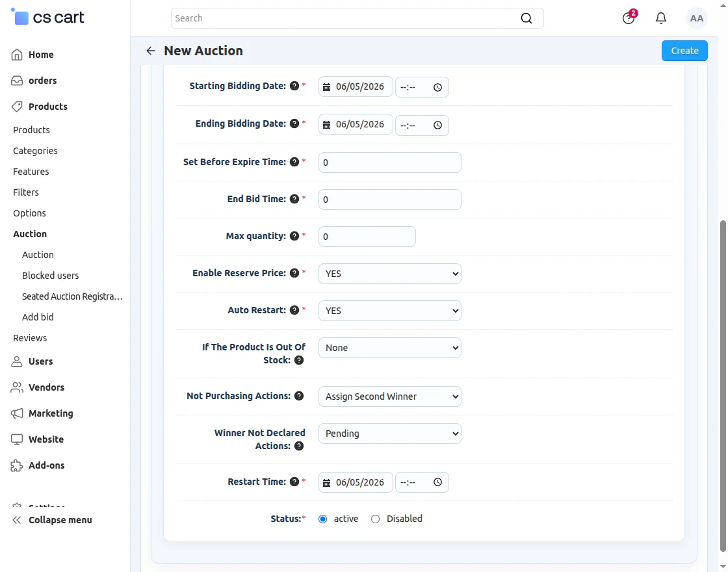Click the Home house icon in sidebar
728x572 pixels.
coord(17,55)
